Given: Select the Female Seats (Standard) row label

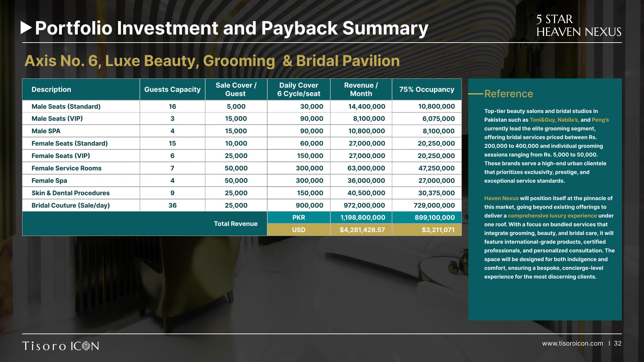Looking at the screenshot, I should 69,143.
